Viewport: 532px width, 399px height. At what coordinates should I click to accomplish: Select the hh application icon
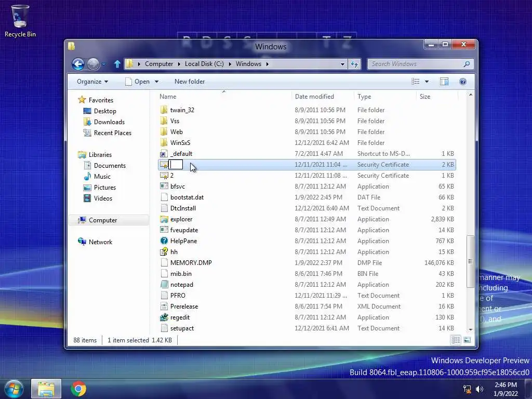point(164,252)
